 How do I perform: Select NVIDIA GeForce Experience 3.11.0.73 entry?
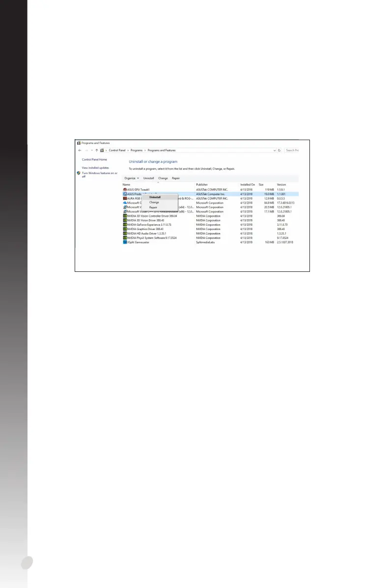(149, 225)
